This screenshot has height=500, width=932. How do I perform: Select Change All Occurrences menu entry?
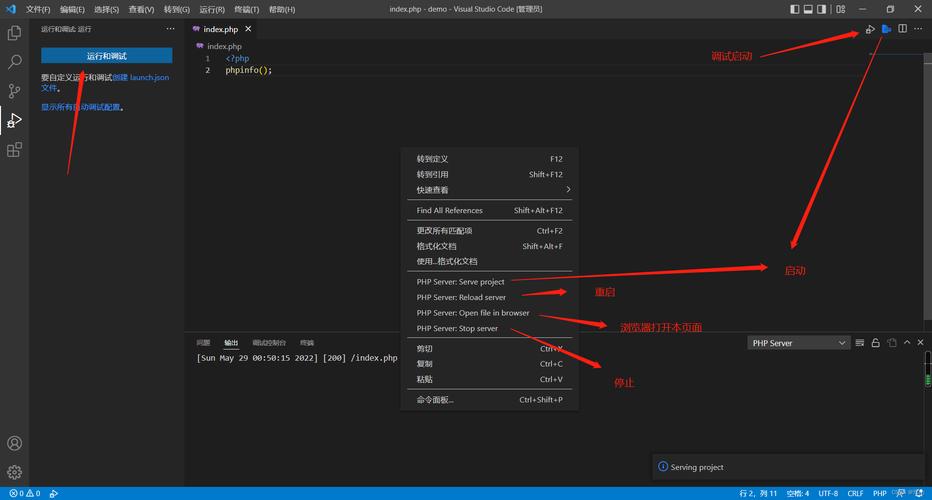pyautogui.click(x=490, y=231)
